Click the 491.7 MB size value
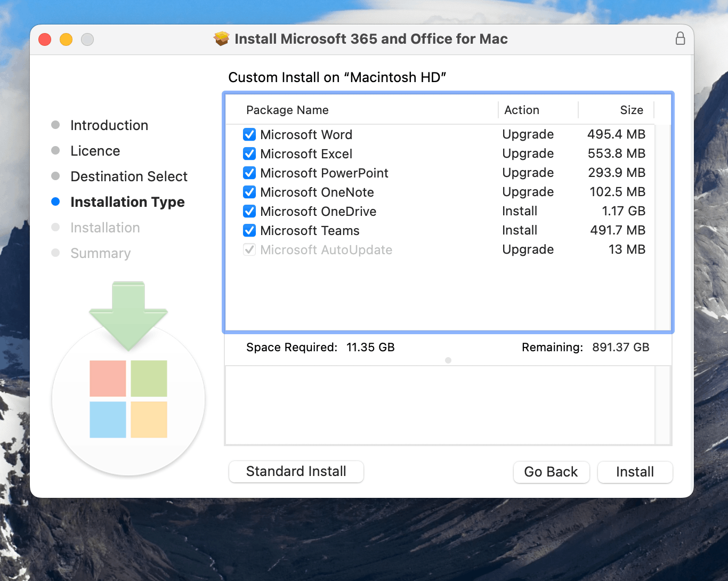The height and width of the screenshot is (581, 728). [x=618, y=230]
